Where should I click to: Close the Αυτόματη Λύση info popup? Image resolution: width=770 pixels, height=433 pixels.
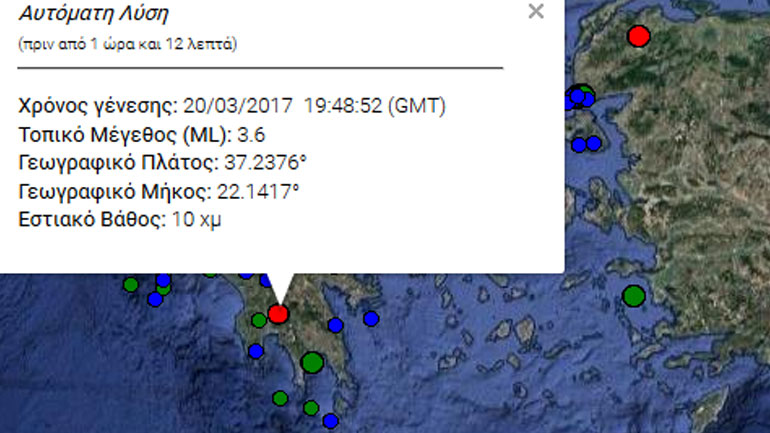point(536,11)
